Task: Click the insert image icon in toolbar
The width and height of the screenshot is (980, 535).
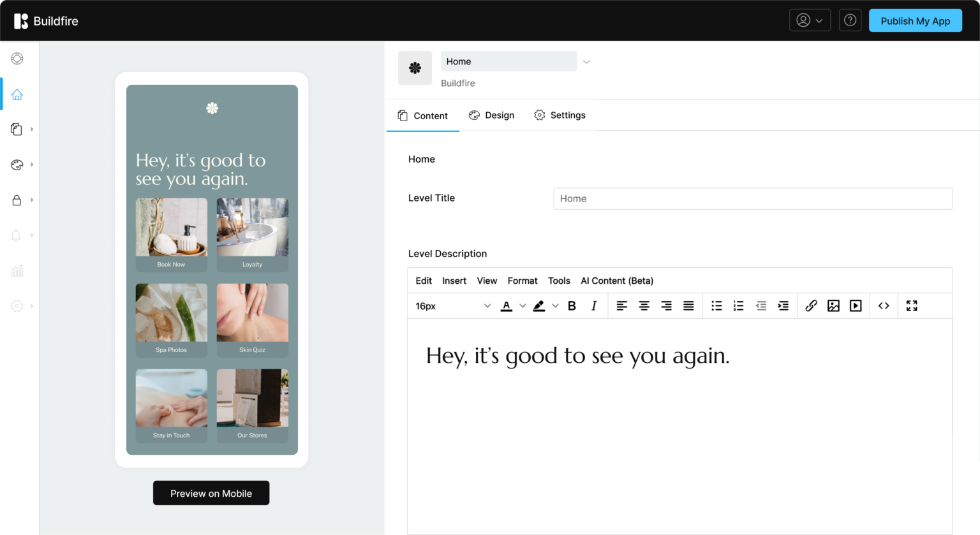Action: 833,306
